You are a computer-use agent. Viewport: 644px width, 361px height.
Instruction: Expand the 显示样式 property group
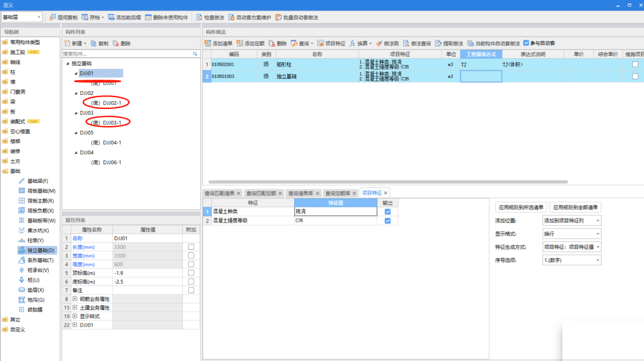tap(75, 316)
